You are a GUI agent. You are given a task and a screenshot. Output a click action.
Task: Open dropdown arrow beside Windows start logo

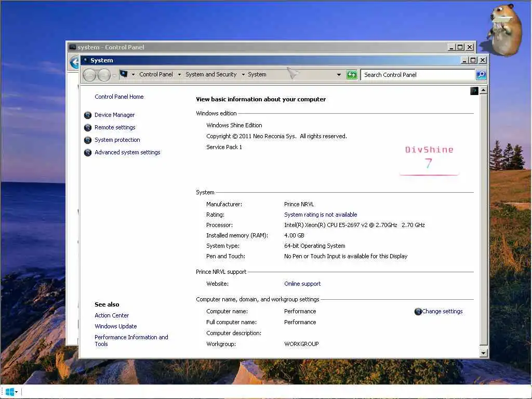pyautogui.click(x=16, y=392)
